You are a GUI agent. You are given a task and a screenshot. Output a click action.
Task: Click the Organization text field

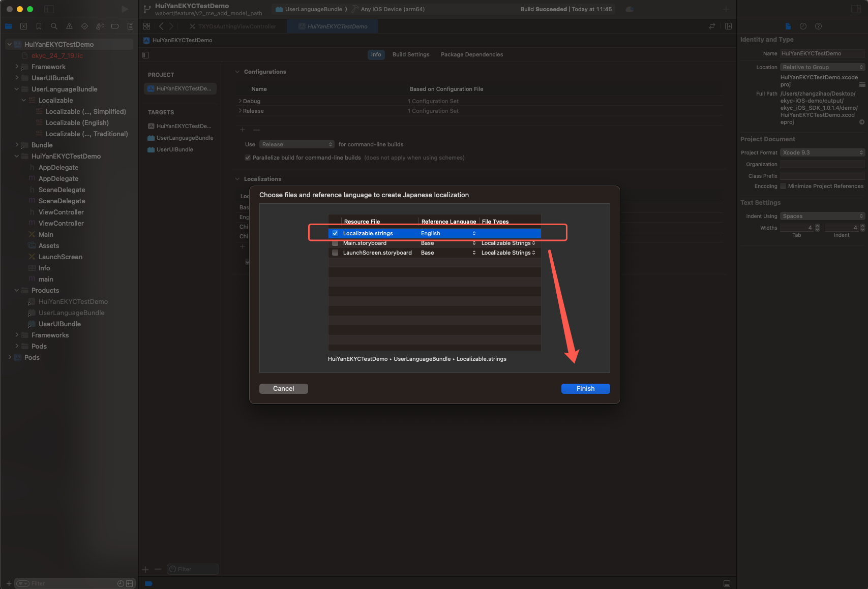pos(822,164)
